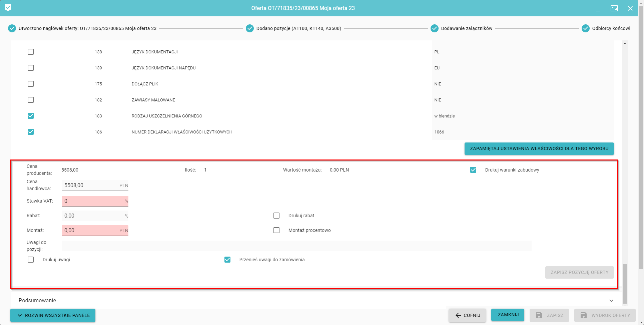Image resolution: width=644 pixels, height=325 pixels.
Task: Click the fullscreen window icon in title bar
Action: (x=614, y=8)
